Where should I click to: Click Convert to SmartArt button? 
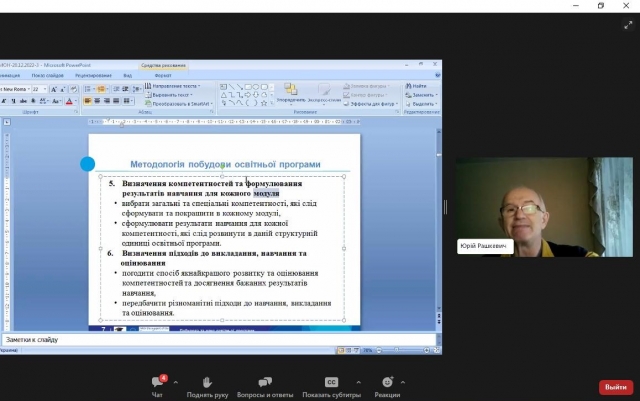[180, 103]
